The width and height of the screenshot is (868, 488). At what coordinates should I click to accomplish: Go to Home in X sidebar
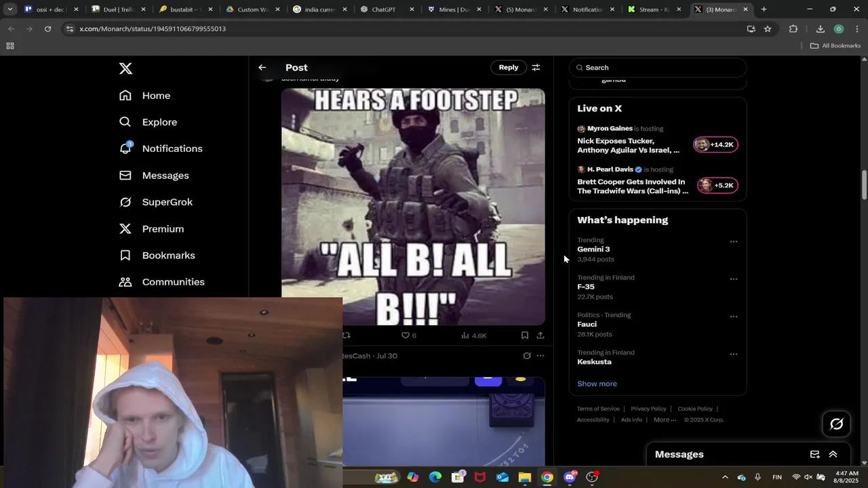tap(145, 96)
